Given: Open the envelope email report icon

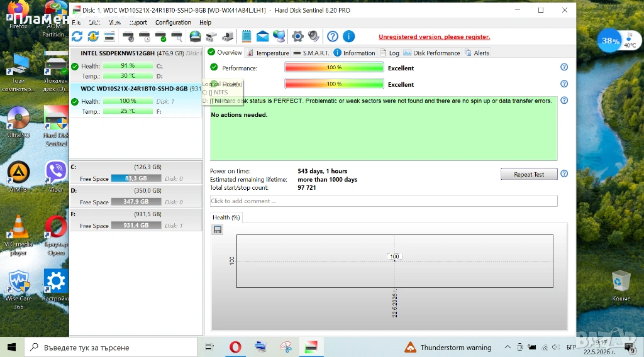Looking at the screenshot, I should point(262,36).
